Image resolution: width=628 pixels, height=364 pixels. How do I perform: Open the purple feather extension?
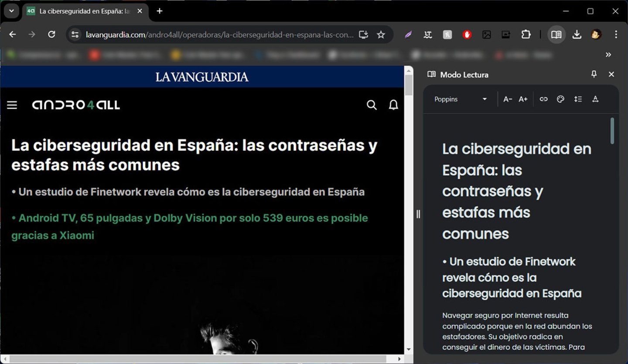[x=408, y=34]
